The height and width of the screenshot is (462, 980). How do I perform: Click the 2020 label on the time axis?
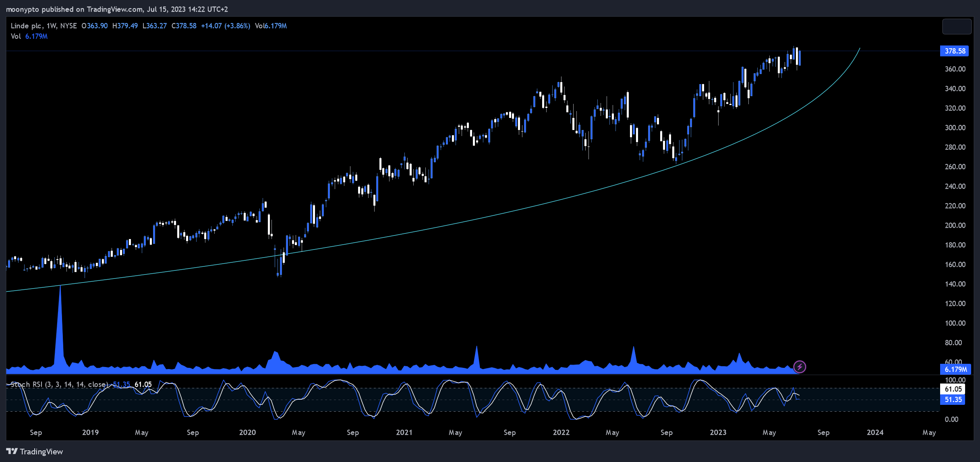(247, 432)
